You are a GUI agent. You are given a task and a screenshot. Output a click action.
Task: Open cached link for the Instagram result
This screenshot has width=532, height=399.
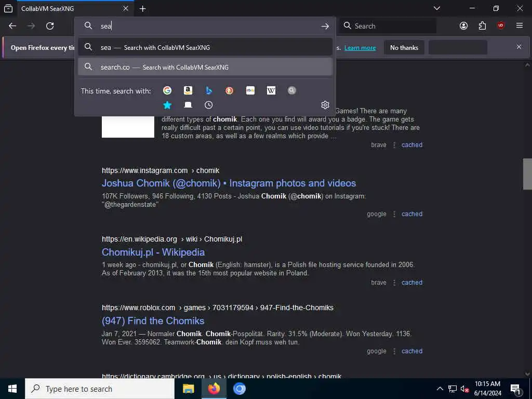[x=412, y=214]
